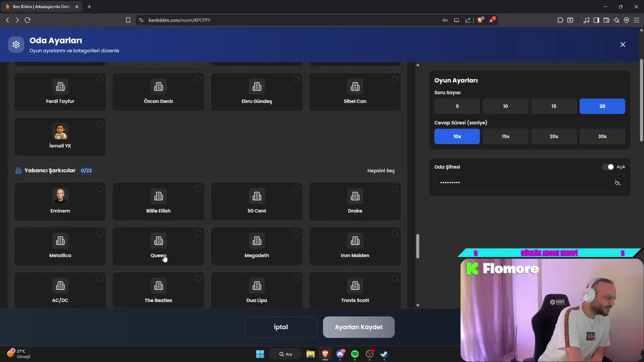
Task: Click the taskbar Ara search box
Action: pyautogui.click(x=286, y=354)
